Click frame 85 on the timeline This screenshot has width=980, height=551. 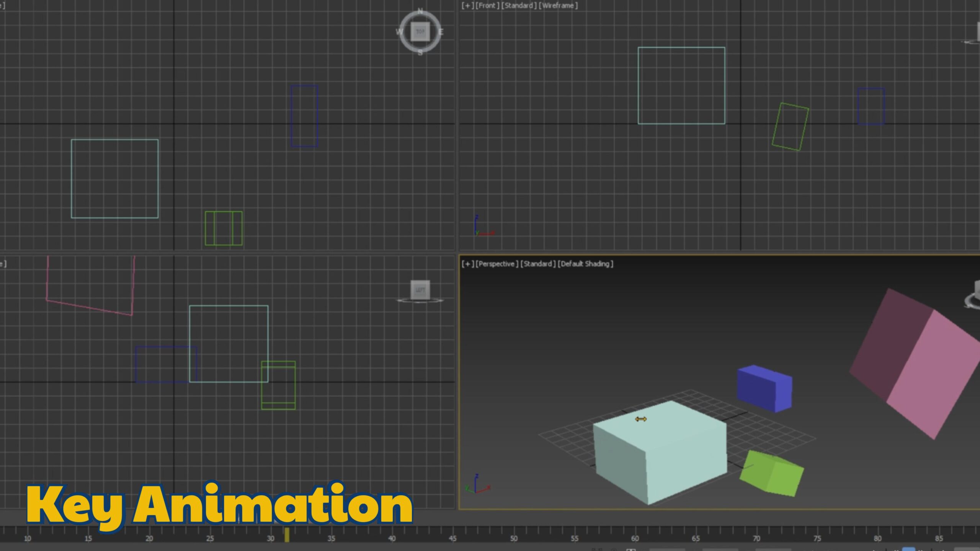click(x=939, y=538)
